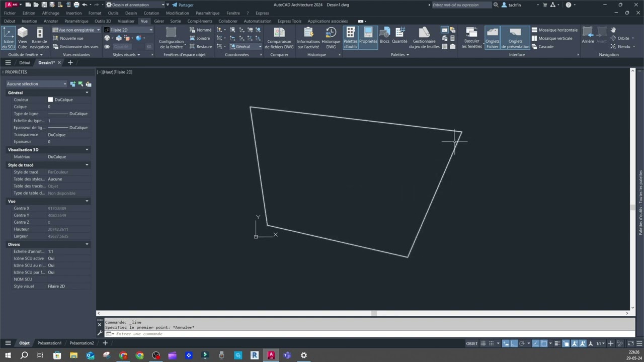Switch to the Gérer ribbon tab
The image size is (644, 362).
click(x=159, y=21)
